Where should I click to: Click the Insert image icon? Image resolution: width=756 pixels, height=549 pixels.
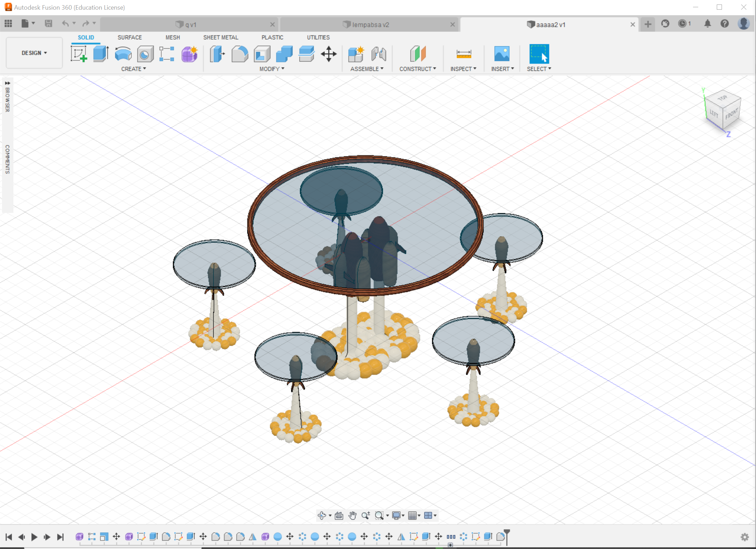click(502, 54)
